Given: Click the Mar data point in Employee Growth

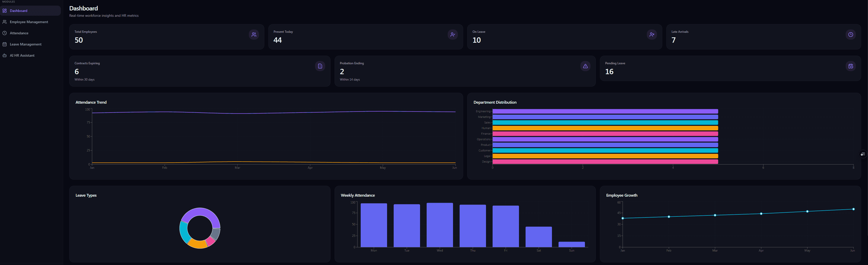Looking at the screenshot, I should click(715, 215).
